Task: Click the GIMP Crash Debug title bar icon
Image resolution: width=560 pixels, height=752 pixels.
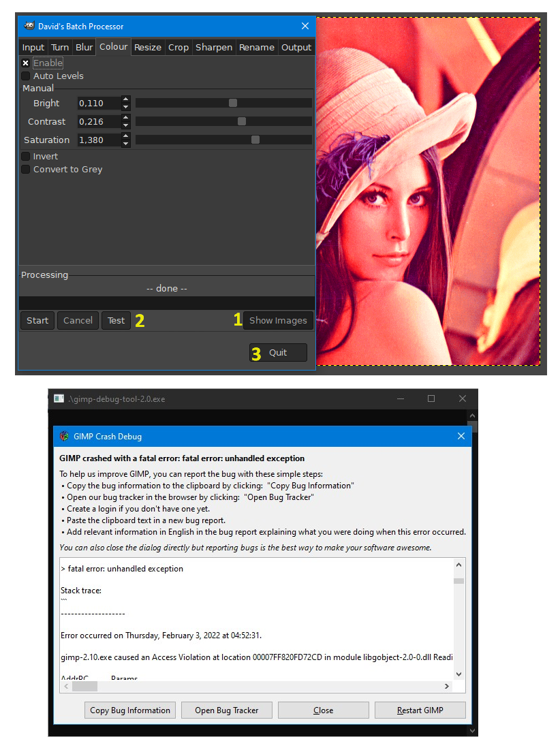Action: 64,437
